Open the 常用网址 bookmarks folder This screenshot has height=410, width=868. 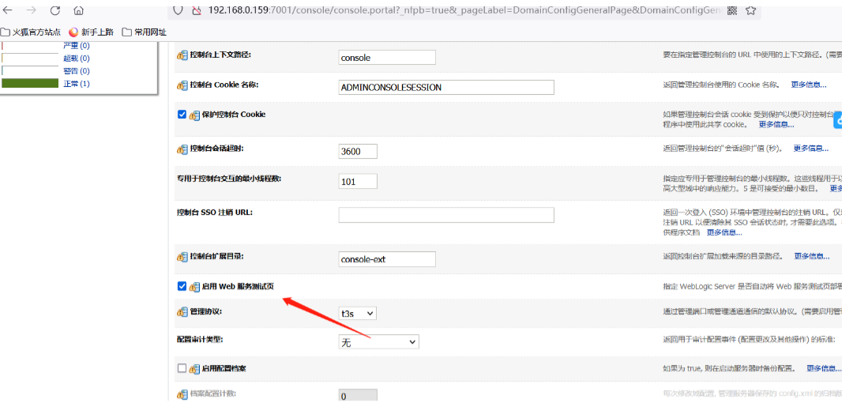[x=144, y=32]
